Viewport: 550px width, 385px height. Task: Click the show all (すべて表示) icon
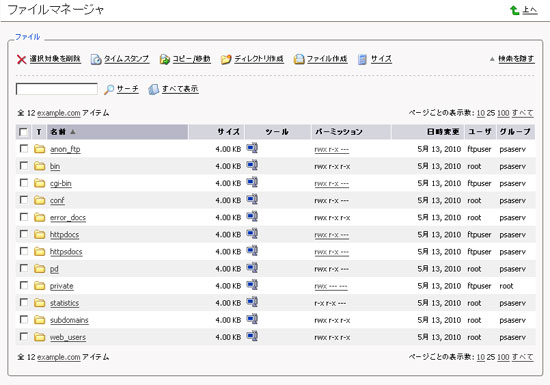pos(154,89)
